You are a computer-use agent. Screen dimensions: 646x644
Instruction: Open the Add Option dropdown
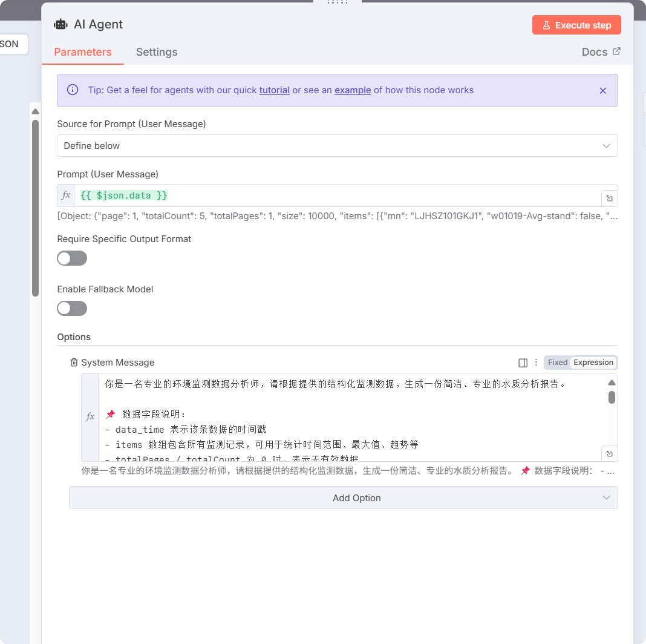pos(343,498)
